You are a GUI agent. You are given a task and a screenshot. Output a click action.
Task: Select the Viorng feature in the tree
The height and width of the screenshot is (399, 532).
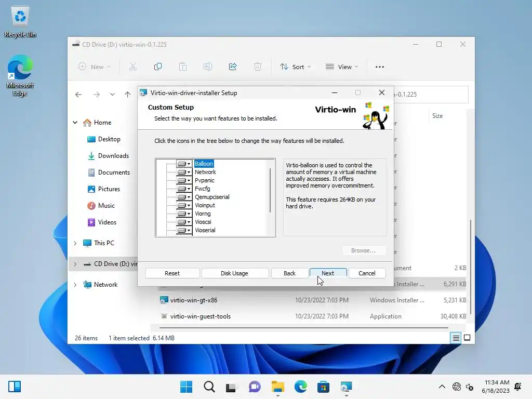pyautogui.click(x=203, y=214)
